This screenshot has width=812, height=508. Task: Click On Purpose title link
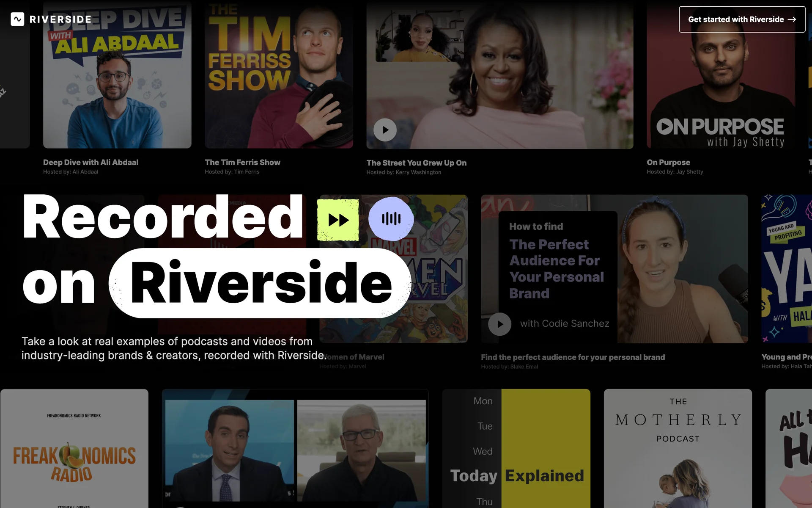click(668, 163)
